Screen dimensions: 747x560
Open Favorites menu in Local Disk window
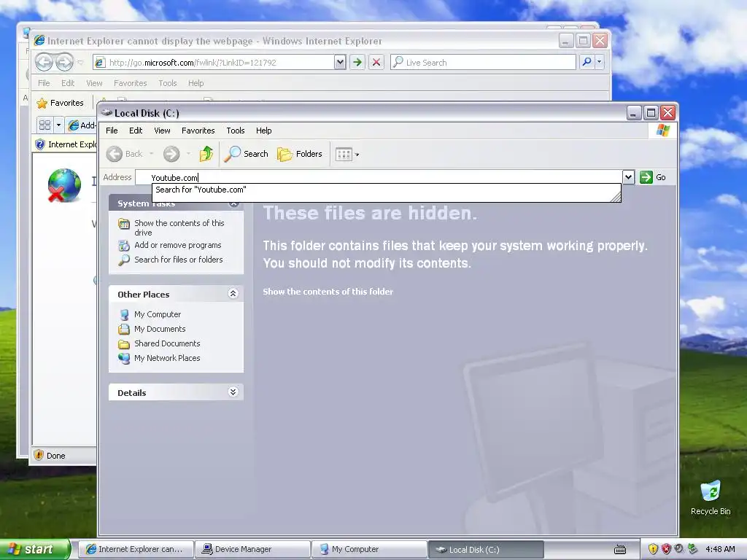click(198, 131)
